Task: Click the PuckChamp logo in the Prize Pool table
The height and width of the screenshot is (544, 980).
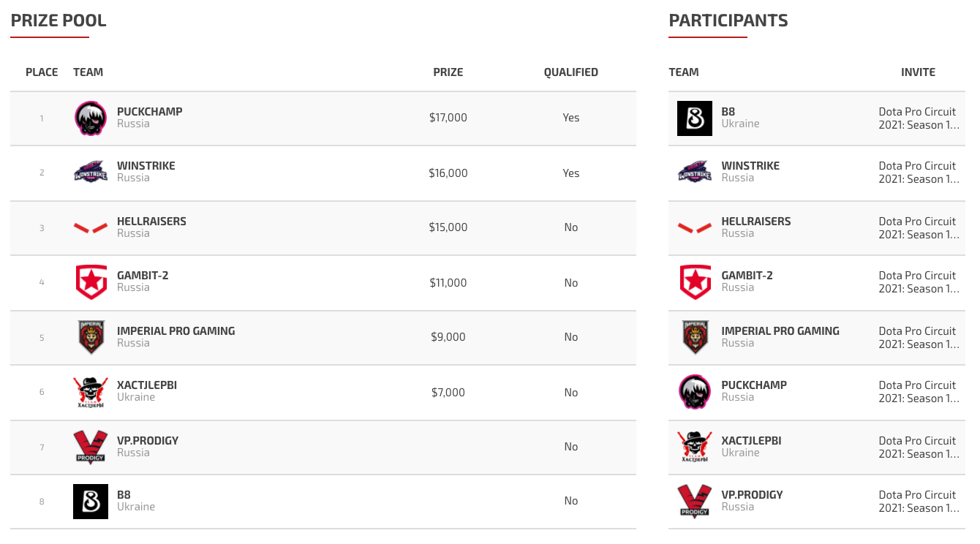Action: coord(91,118)
